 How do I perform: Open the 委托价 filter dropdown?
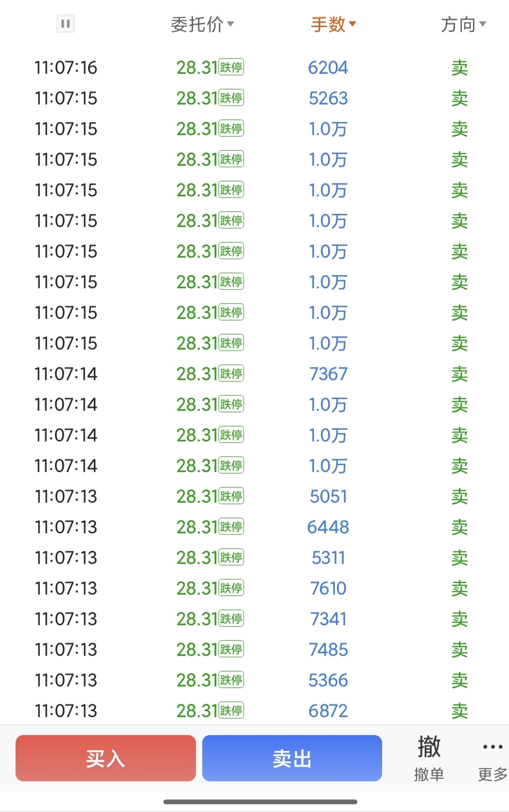pyautogui.click(x=202, y=24)
